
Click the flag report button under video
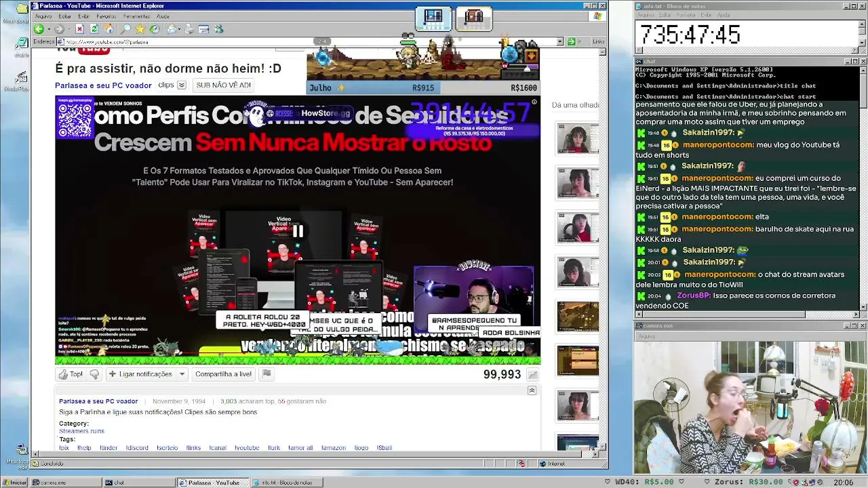[267, 374]
